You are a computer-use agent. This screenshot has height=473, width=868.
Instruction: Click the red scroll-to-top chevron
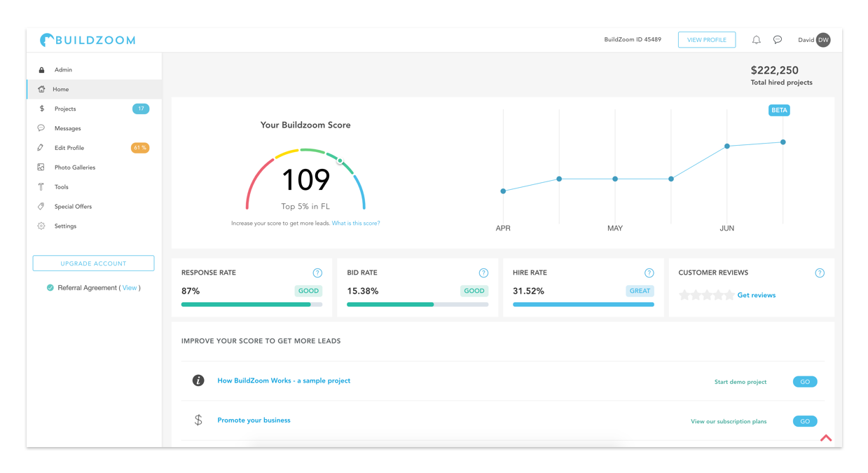point(826,438)
